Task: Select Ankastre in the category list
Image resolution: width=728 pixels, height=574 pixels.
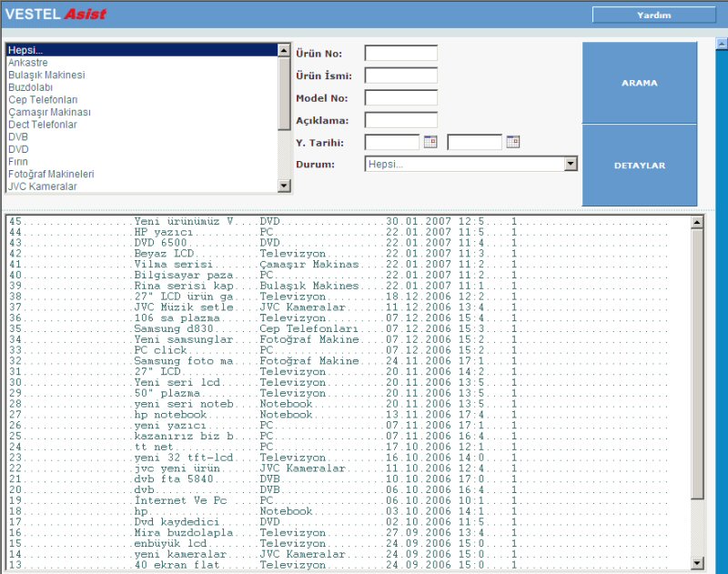Action: 142,63
